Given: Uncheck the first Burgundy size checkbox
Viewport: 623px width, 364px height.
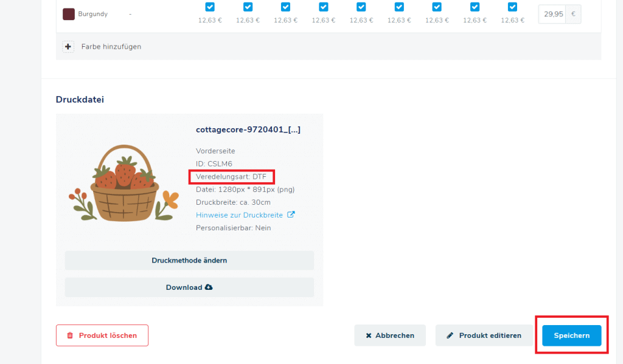Looking at the screenshot, I should (210, 7).
